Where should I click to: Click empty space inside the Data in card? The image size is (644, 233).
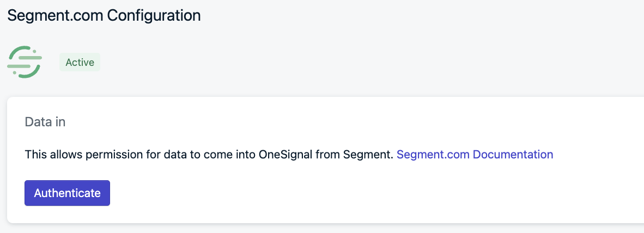(369, 193)
